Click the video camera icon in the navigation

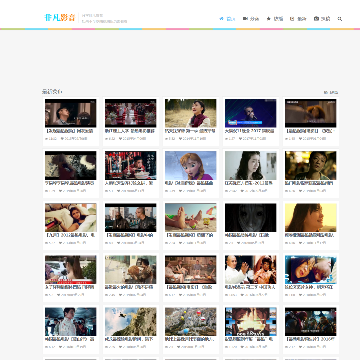point(245,19)
